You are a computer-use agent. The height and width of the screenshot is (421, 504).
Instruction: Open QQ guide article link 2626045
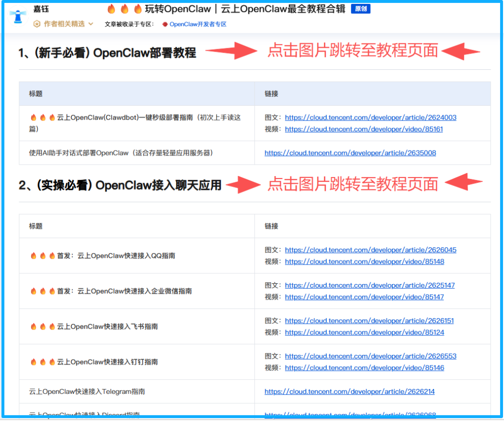point(370,250)
